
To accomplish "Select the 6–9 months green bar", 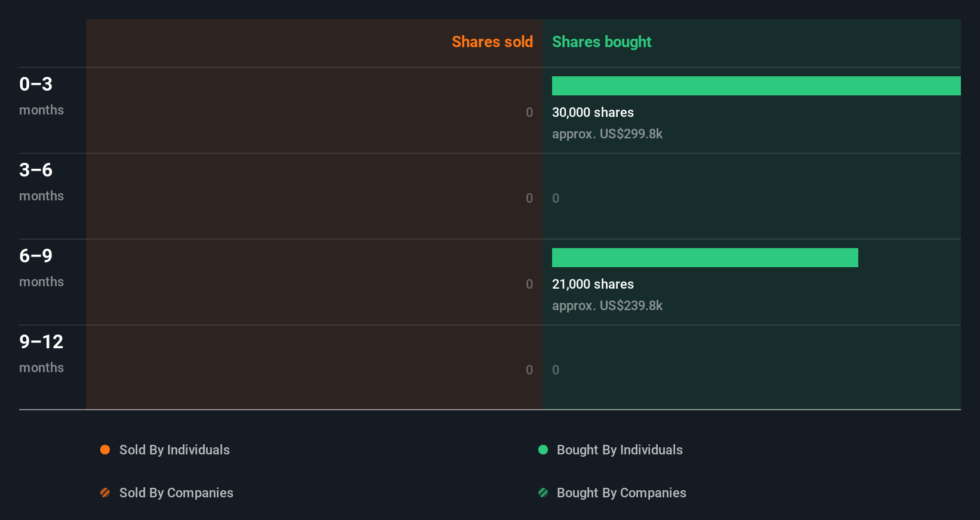I will pyautogui.click(x=705, y=258).
